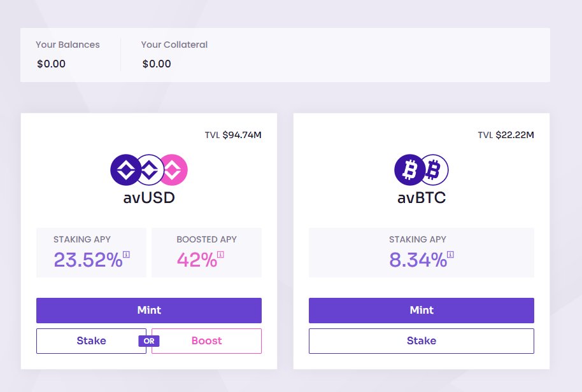582x392 pixels.
Task: Stake avUSD using the Stake button
Action: [x=91, y=341]
